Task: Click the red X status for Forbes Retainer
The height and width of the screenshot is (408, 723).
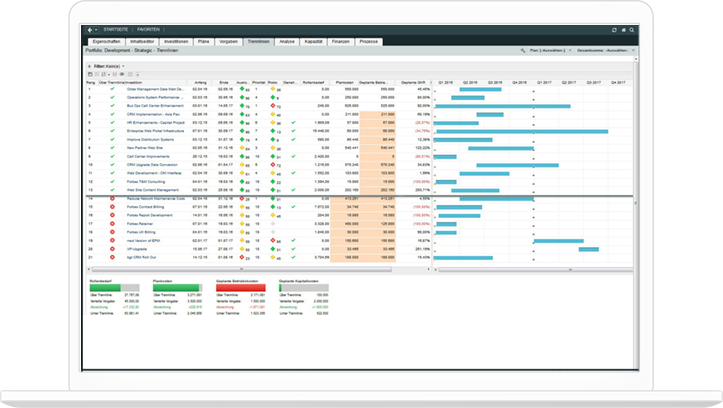Action: tap(113, 223)
